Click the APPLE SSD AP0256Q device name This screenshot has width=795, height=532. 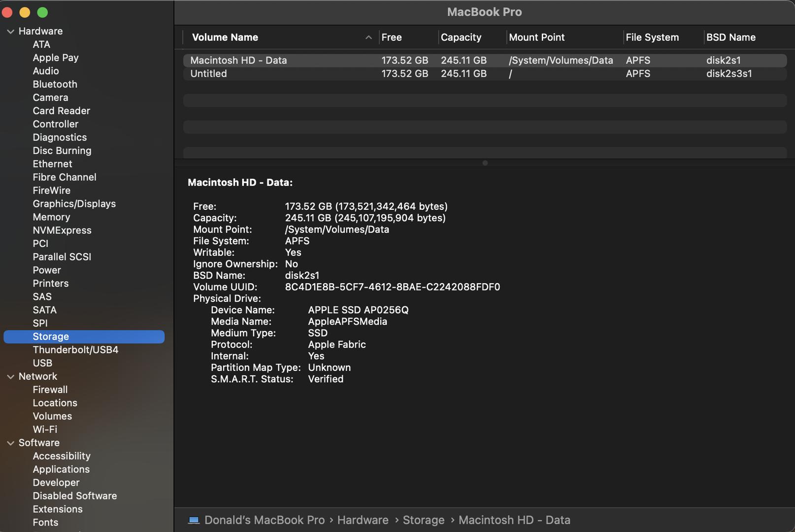(358, 310)
